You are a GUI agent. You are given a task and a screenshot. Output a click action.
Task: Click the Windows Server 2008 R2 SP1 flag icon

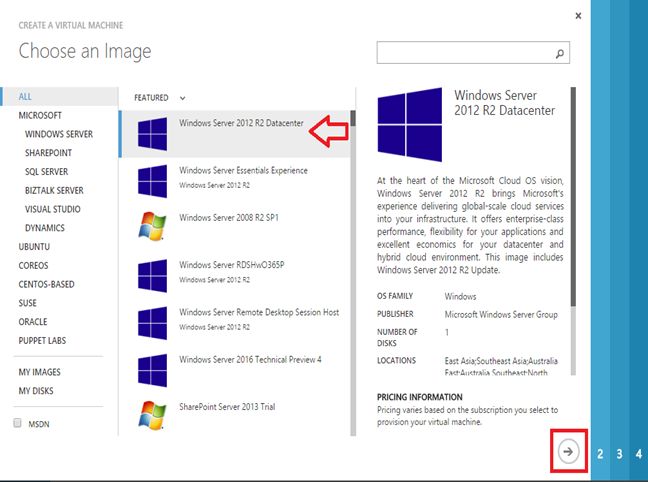[x=152, y=226]
